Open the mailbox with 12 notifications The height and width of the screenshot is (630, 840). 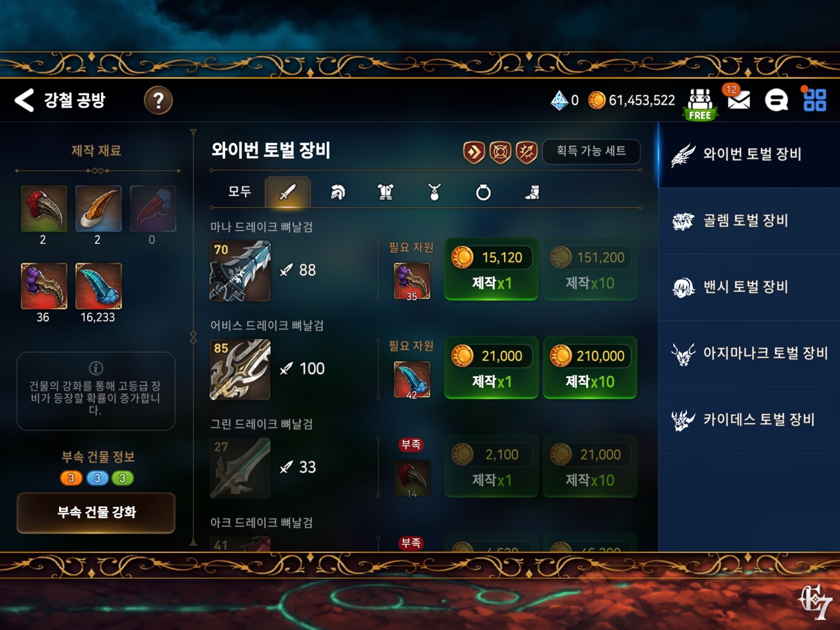click(738, 99)
